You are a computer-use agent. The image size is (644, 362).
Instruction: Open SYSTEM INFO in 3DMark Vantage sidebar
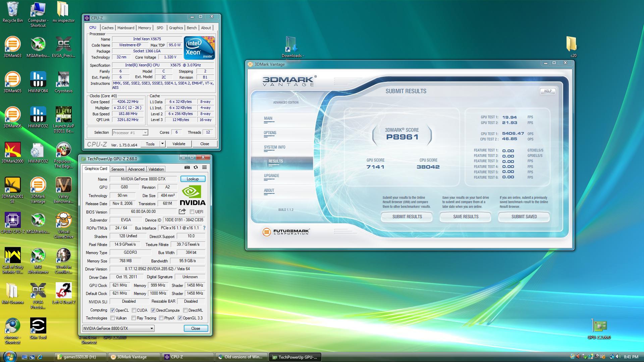(x=274, y=147)
